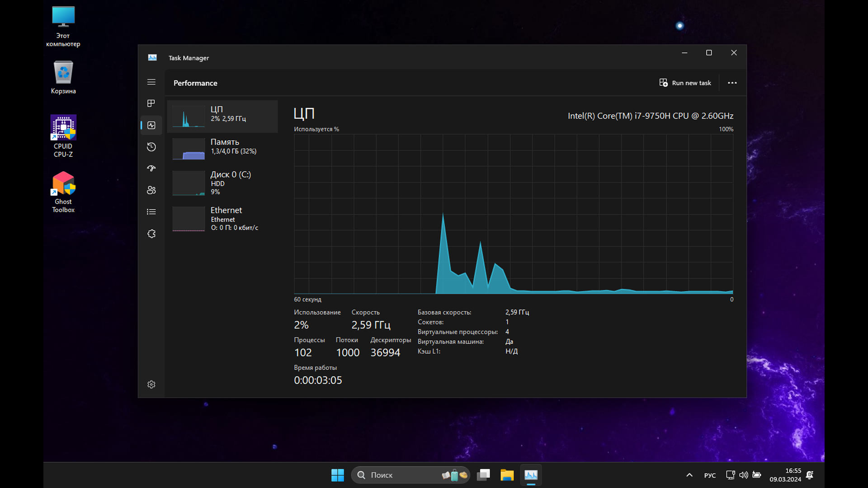
Task: Select the Ethernet performance item
Action: (x=222, y=219)
